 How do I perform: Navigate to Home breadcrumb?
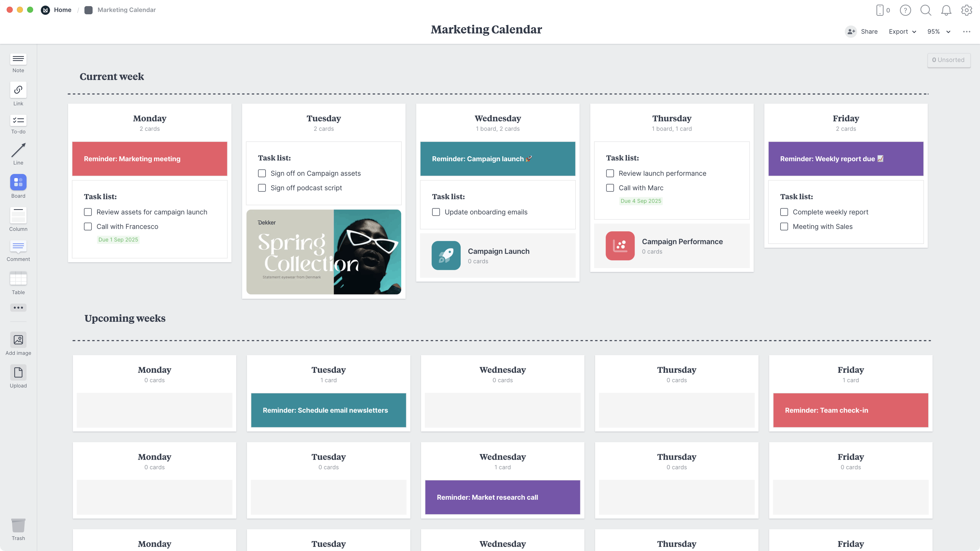tap(62, 10)
